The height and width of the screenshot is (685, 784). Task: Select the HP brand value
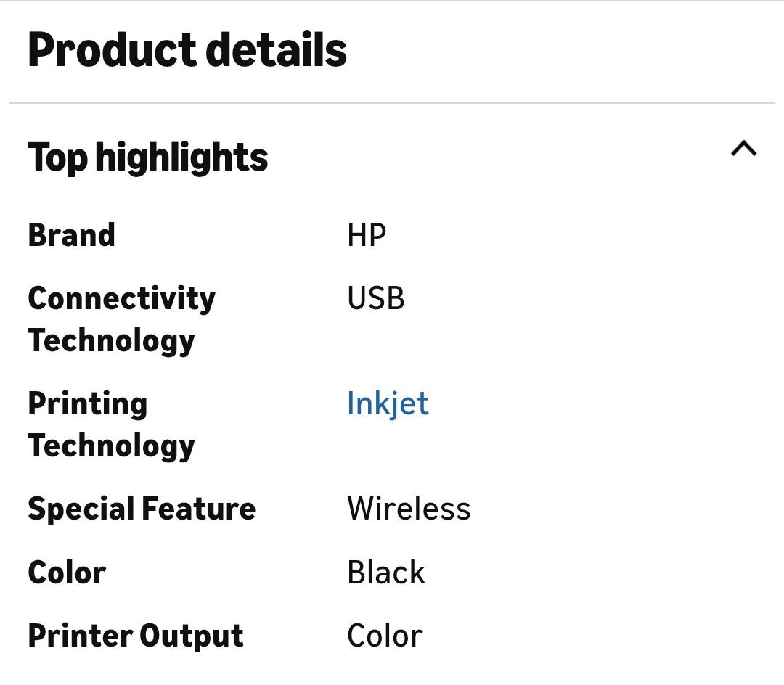tap(367, 235)
